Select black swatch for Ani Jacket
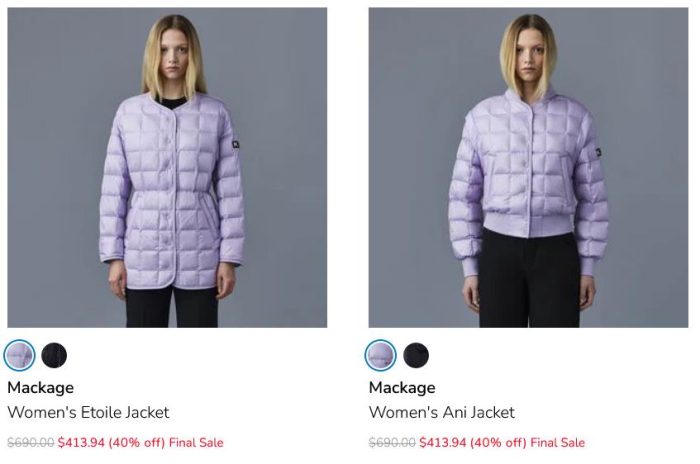Viewport: 700px width, 464px height. tap(416, 355)
